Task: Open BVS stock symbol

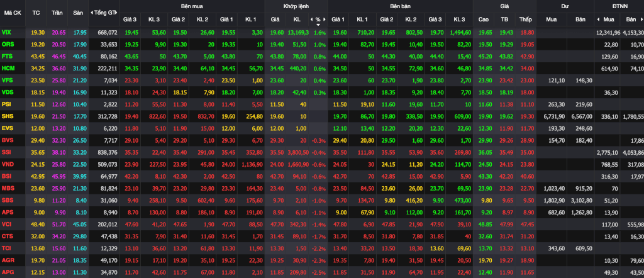Action: (x=8, y=140)
